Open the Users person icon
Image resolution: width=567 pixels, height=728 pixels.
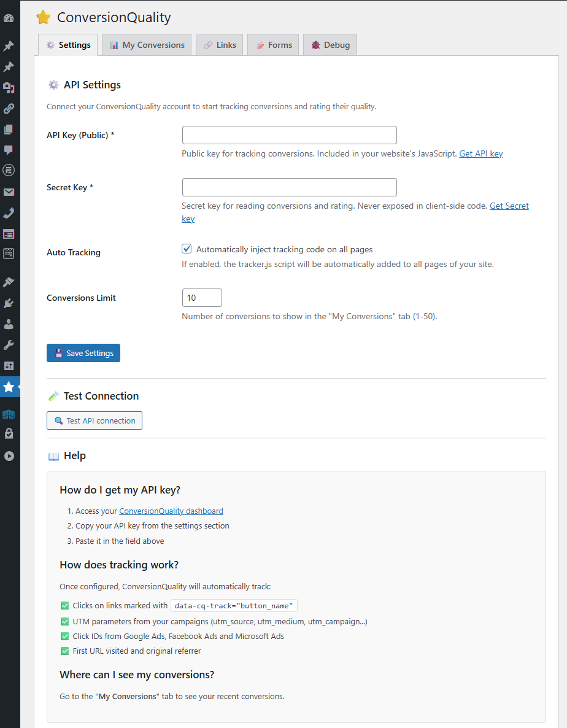click(x=9, y=324)
